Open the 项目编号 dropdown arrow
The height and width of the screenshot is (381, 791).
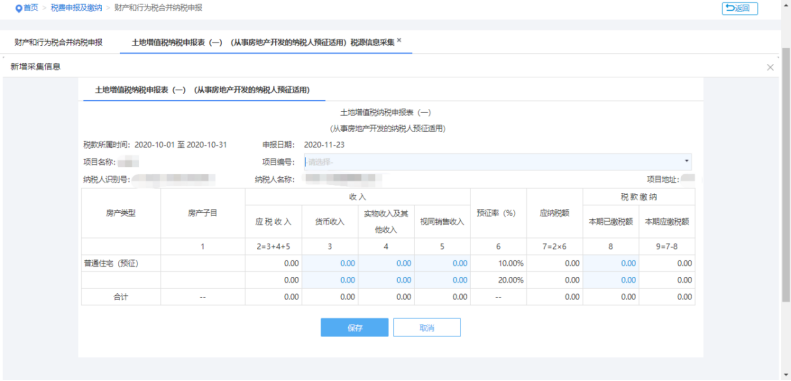(x=686, y=161)
